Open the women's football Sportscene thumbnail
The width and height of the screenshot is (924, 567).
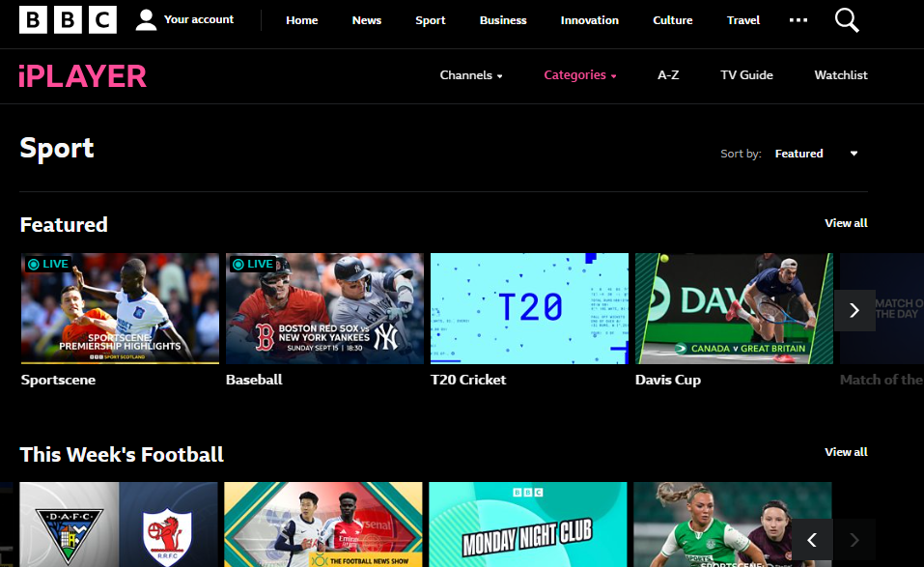(733, 524)
